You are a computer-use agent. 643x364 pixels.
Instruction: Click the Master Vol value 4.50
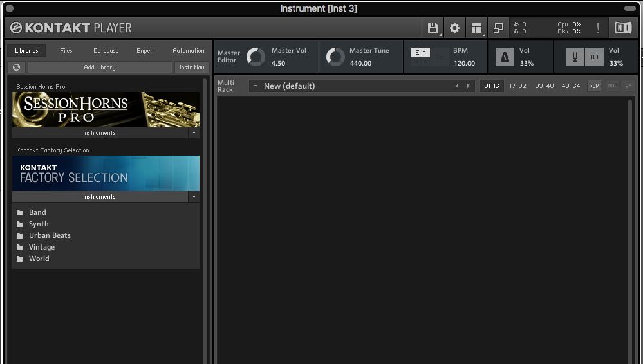pos(278,64)
